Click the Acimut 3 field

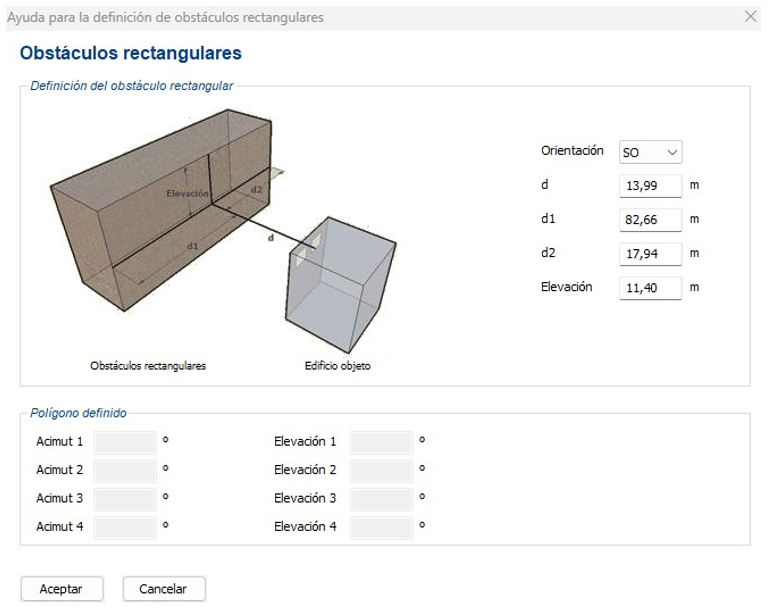click(125, 500)
